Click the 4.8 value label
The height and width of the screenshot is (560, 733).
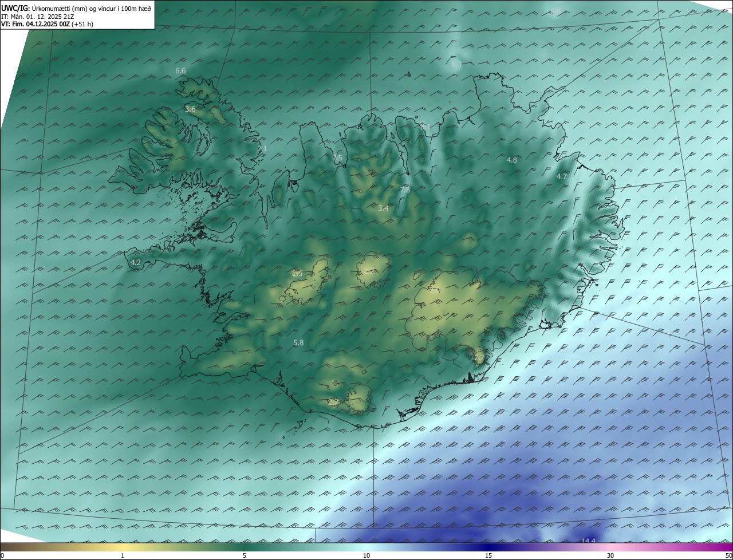512,160
